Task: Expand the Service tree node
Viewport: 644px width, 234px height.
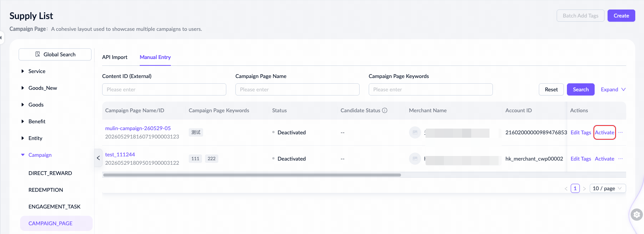Action: click(23, 71)
